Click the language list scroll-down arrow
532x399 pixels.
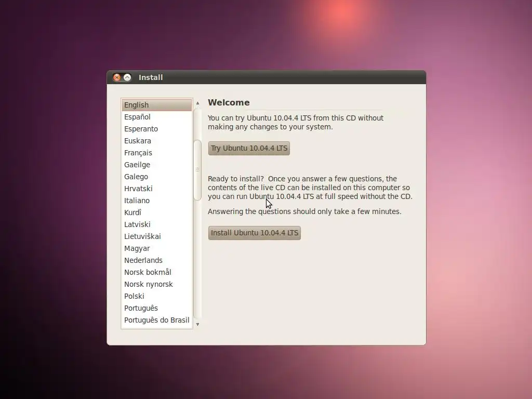(x=197, y=324)
